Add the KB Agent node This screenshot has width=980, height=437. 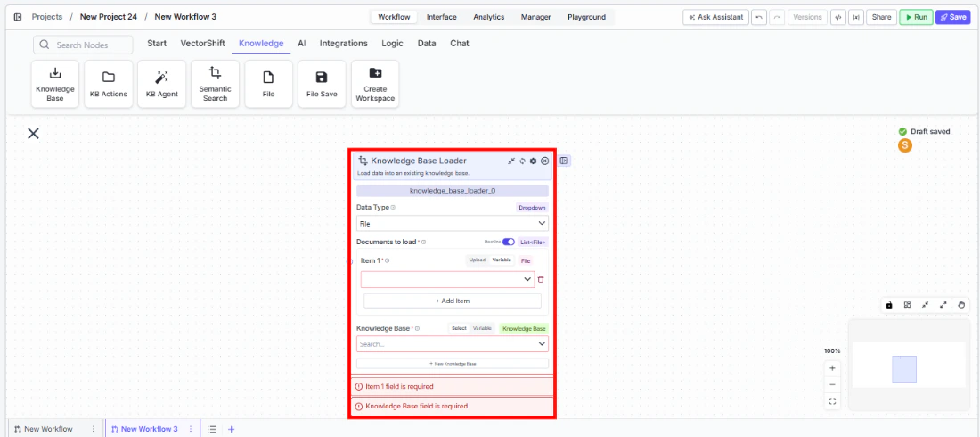point(162,84)
